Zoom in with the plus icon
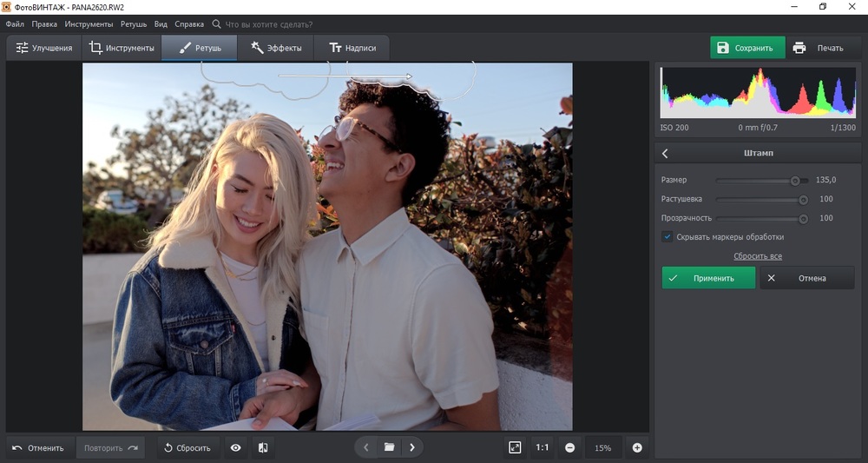 click(x=637, y=447)
